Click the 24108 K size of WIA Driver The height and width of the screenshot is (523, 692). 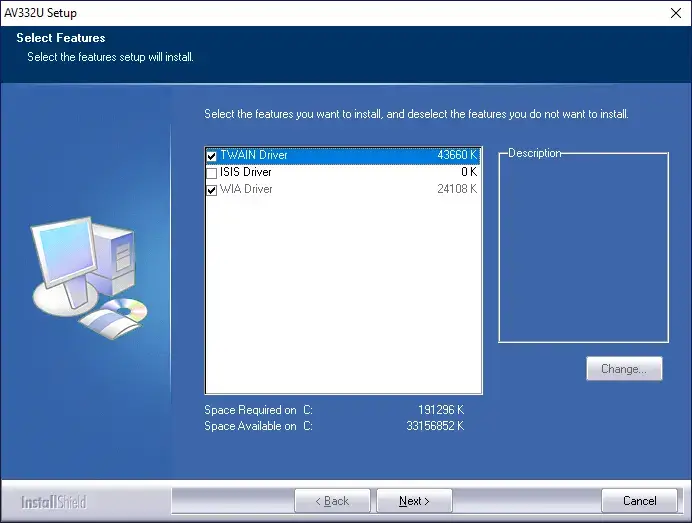(457, 190)
